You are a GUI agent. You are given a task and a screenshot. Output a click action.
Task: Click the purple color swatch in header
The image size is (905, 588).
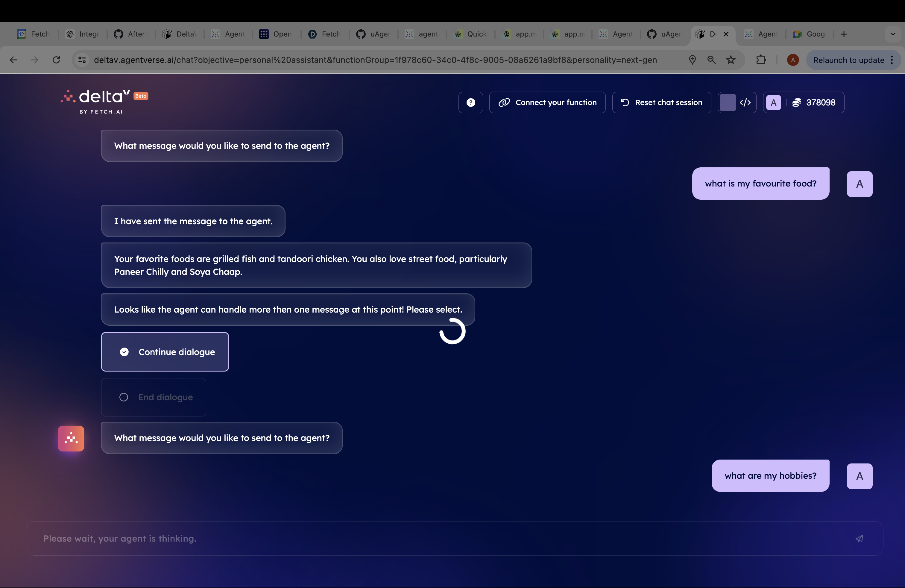[x=728, y=102]
